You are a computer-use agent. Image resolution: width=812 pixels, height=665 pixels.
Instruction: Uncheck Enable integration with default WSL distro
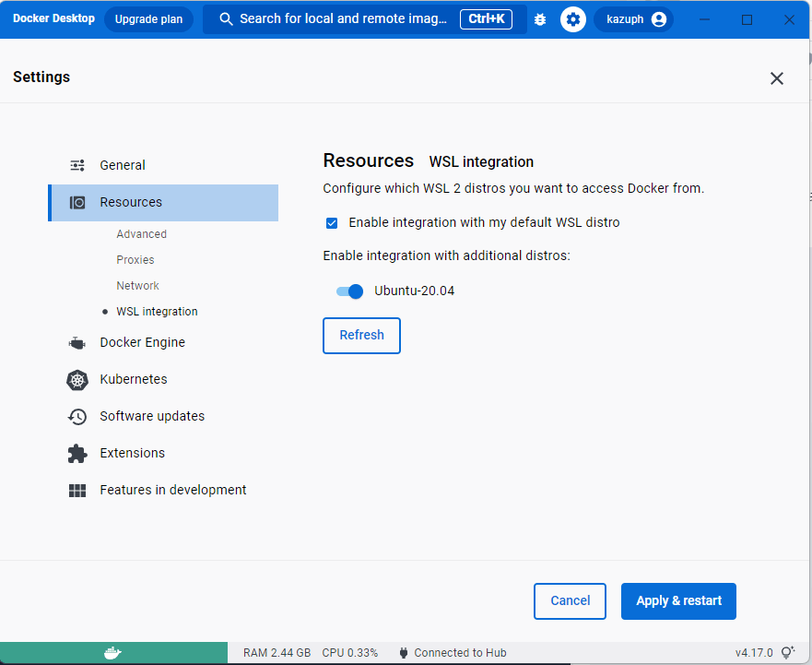click(332, 223)
